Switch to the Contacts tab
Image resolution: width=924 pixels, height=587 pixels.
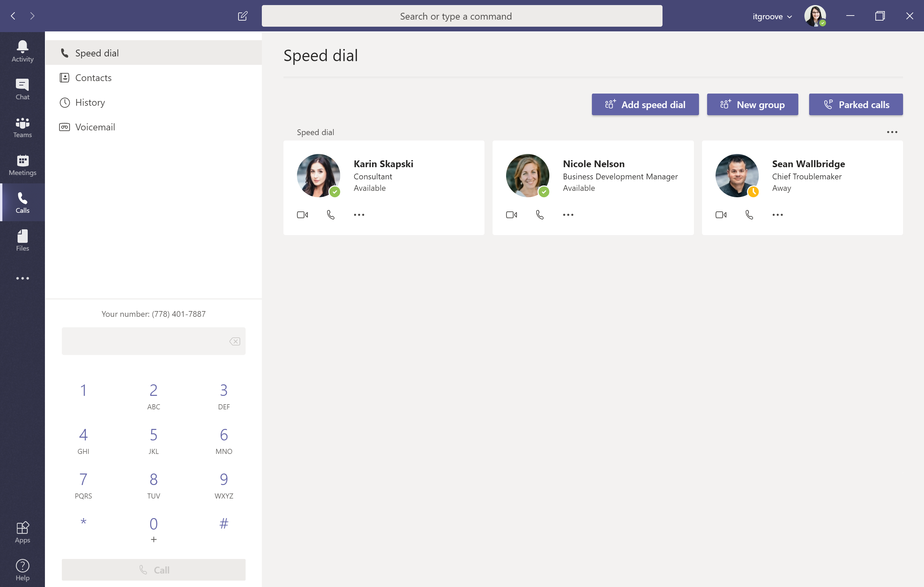point(94,77)
